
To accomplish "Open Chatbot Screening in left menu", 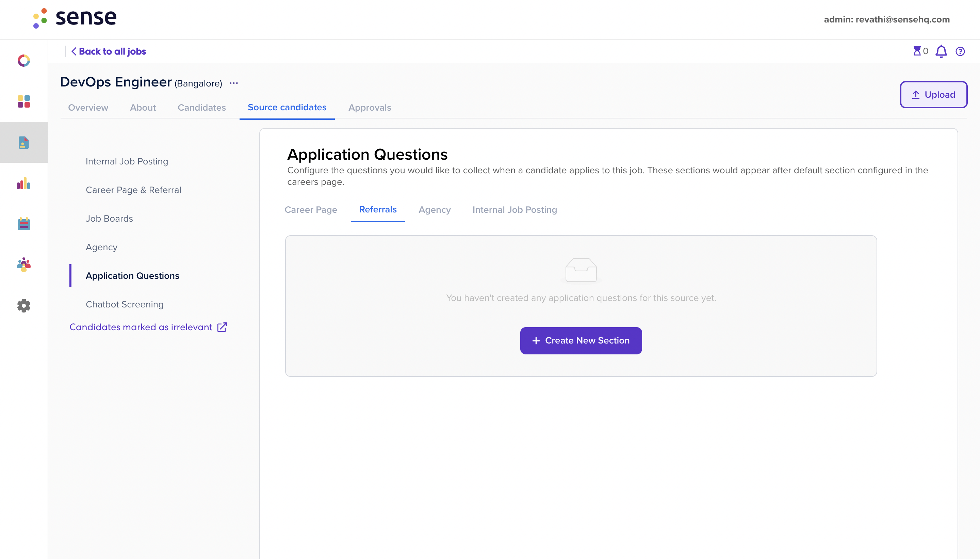I will point(125,304).
